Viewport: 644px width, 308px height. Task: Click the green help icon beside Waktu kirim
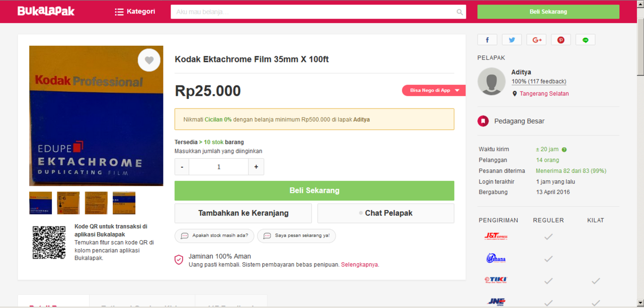tap(563, 149)
